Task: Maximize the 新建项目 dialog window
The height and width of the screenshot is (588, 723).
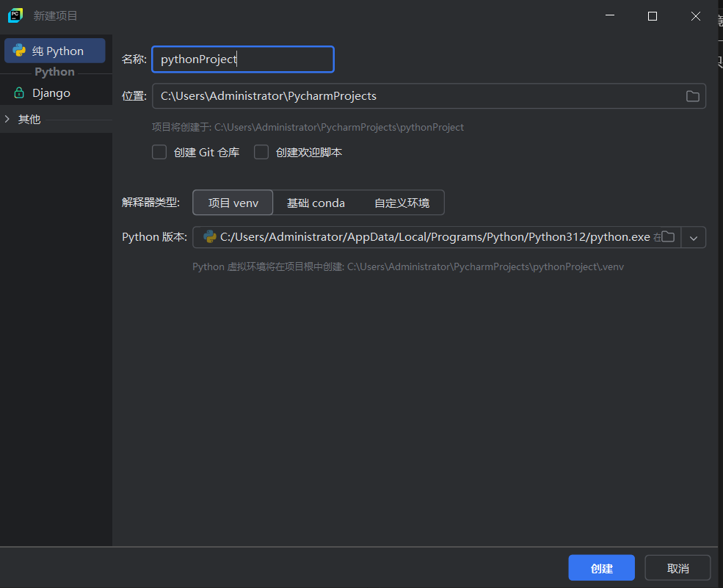Action: click(x=652, y=16)
